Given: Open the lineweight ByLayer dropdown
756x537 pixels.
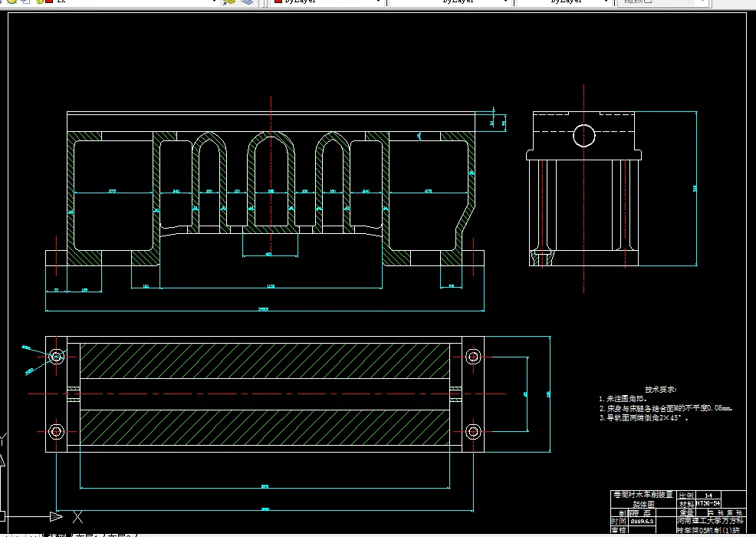Looking at the screenshot, I should tap(564, 2).
